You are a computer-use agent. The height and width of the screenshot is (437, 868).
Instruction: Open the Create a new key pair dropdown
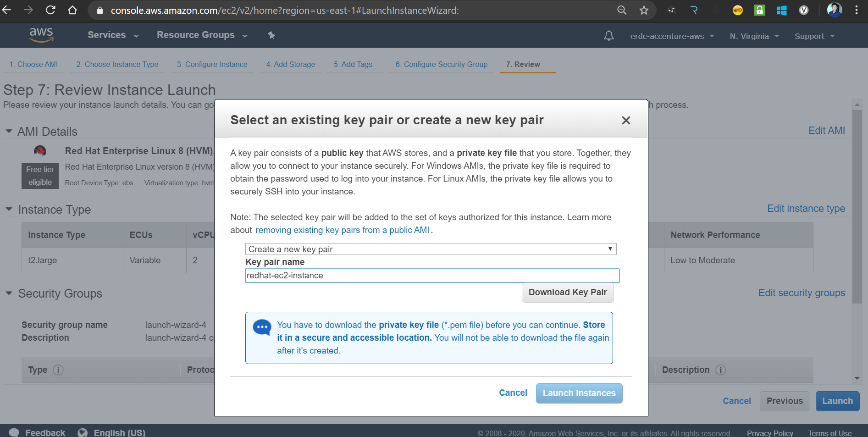pos(431,249)
